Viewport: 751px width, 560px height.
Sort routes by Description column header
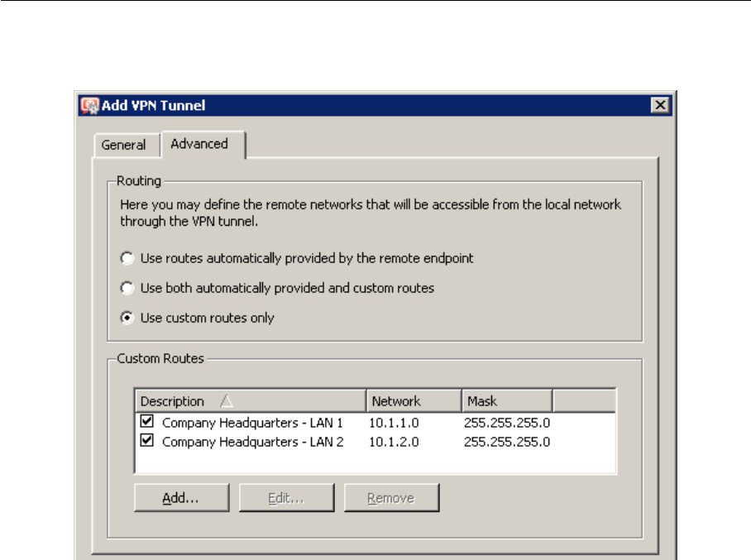[172, 401]
